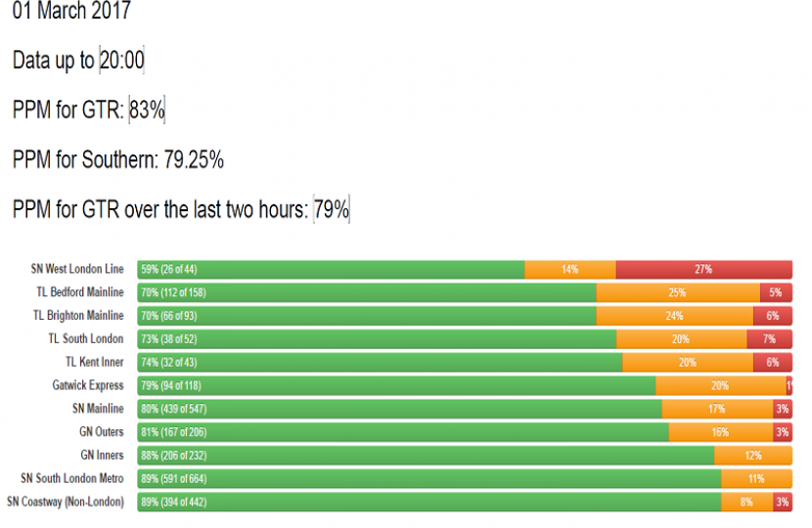Click the orange 16% GN Outers segment
The image size is (812, 528).
720,432
